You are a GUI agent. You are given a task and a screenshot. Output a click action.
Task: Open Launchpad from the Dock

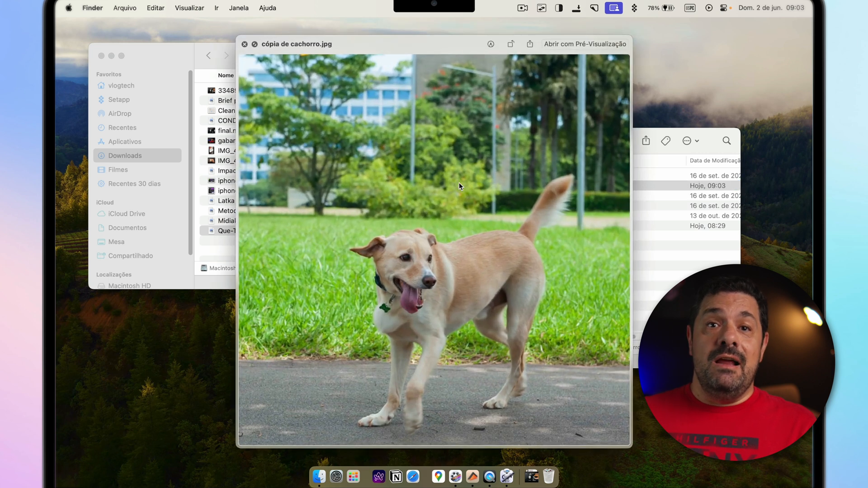pos(354,476)
